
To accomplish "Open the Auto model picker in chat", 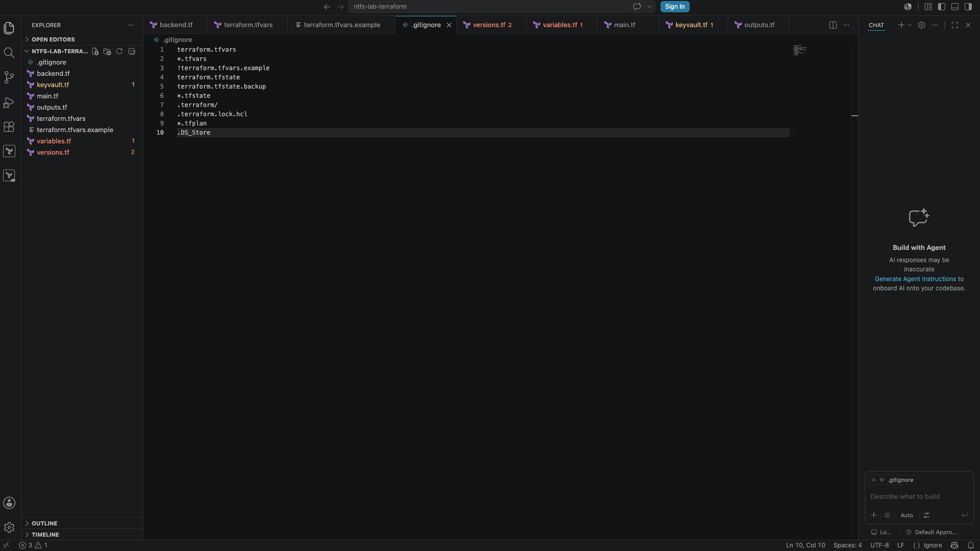I will (x=907, y=515).
